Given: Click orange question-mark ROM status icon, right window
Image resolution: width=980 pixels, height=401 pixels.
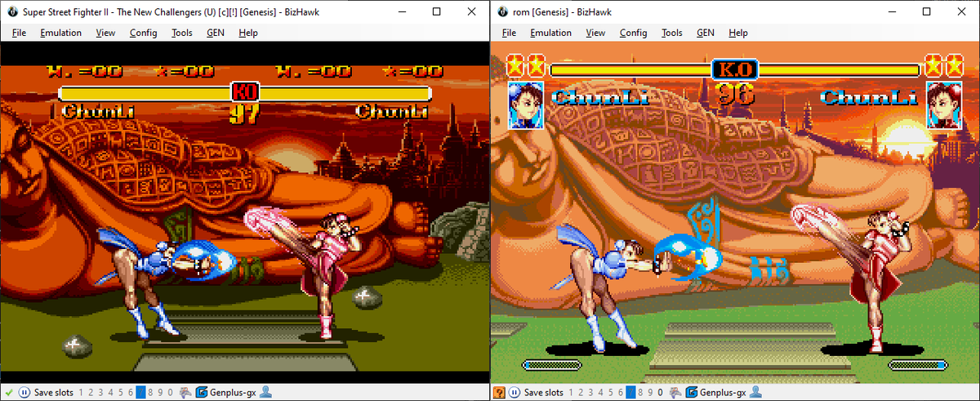Looking at the screenshot, I should (499, 393).
